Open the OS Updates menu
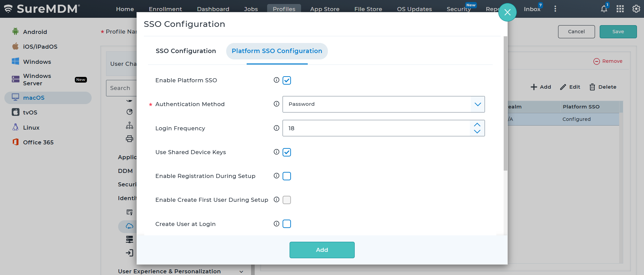This screenshot has height=275, width=644. (x=414, y=9)
